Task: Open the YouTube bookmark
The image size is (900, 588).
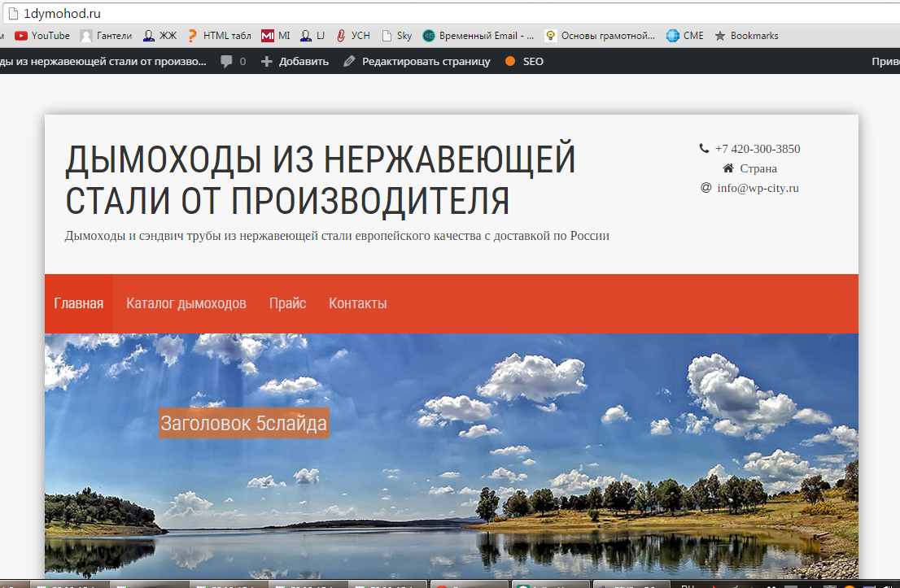Action: [x=42, y=36]
